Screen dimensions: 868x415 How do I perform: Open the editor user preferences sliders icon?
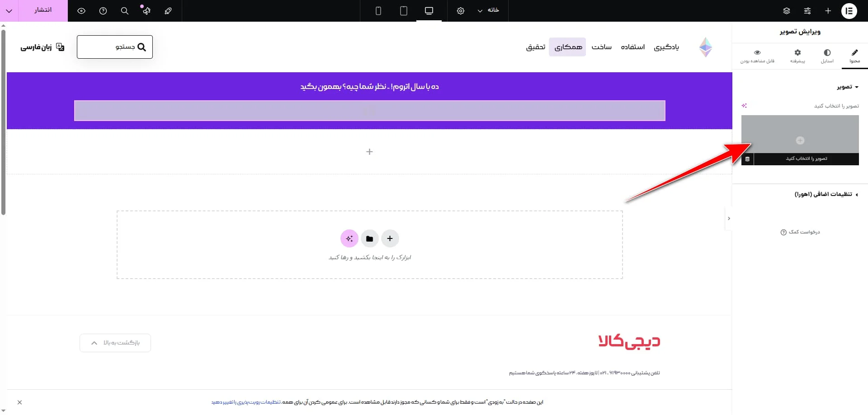[x=808, y=11]
